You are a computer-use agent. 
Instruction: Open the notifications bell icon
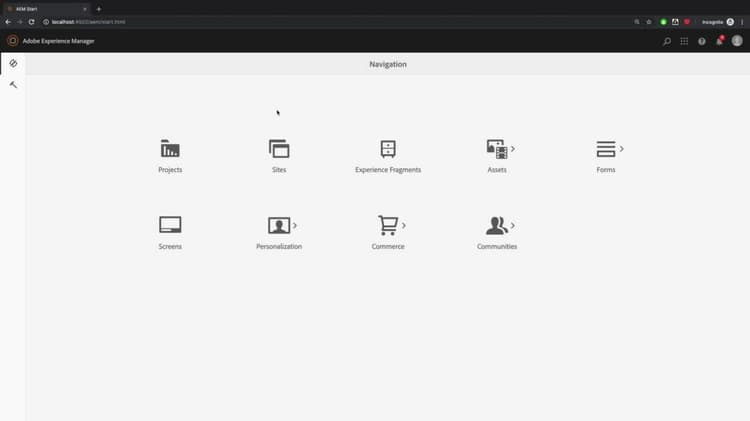pos(719,41)
